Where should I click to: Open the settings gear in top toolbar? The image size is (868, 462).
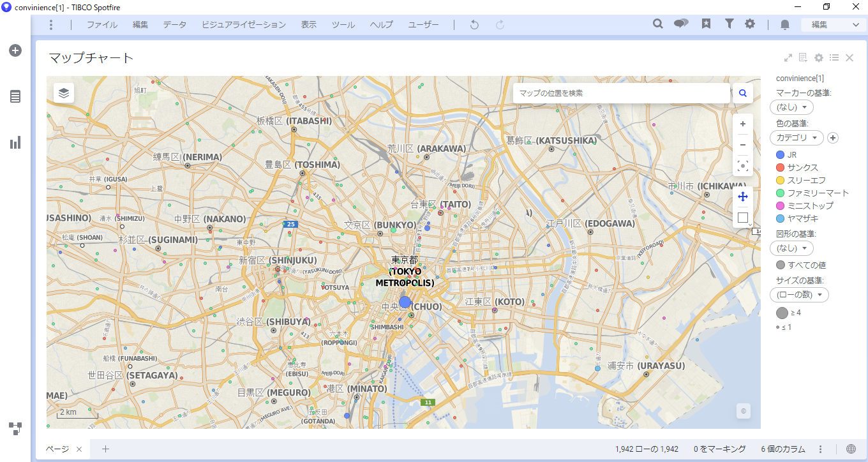point(750,24)
